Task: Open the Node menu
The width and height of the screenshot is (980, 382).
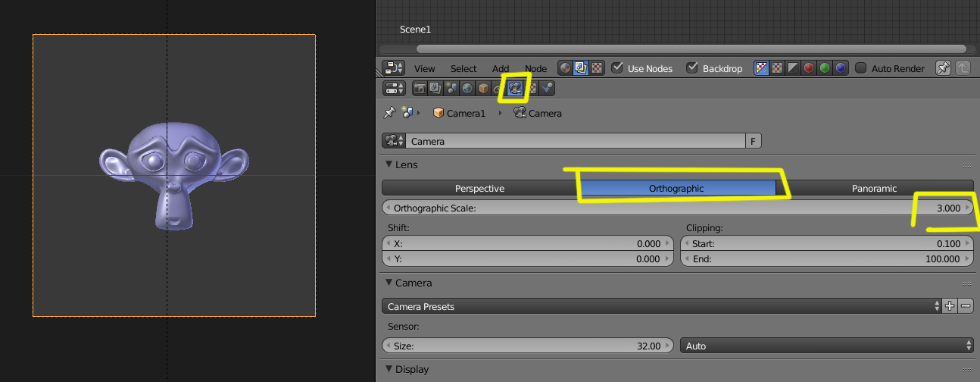Action: point(535,68)
